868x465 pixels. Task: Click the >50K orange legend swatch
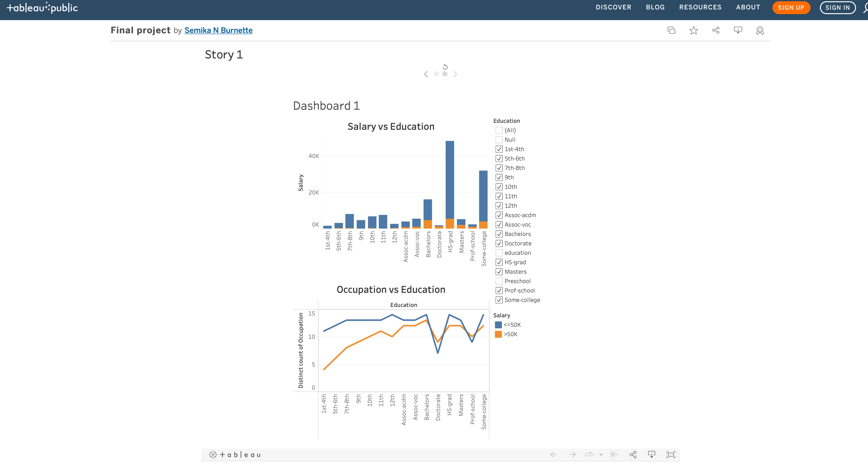498,334
